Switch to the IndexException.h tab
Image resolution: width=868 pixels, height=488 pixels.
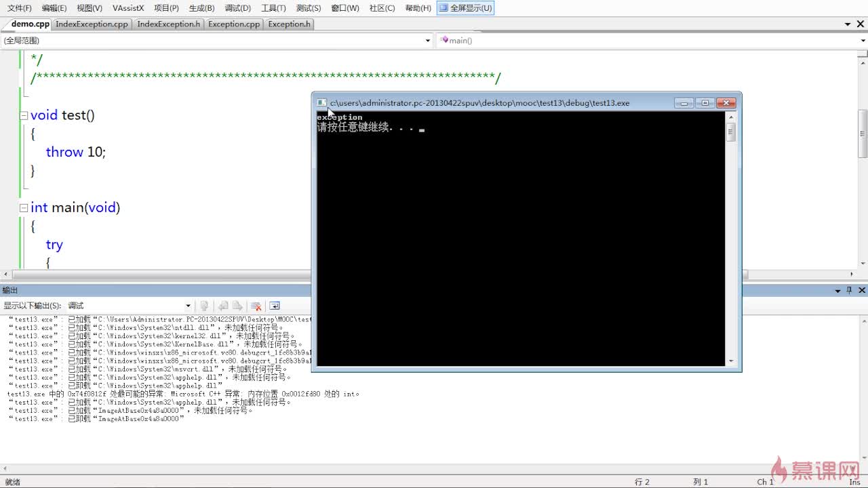[168, 24]
